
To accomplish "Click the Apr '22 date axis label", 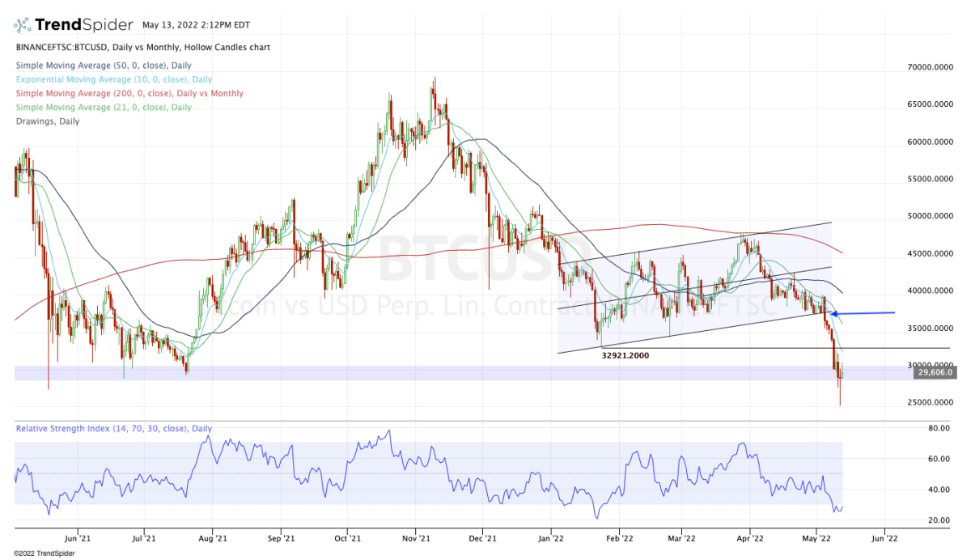I will click(x=750, y=537).
